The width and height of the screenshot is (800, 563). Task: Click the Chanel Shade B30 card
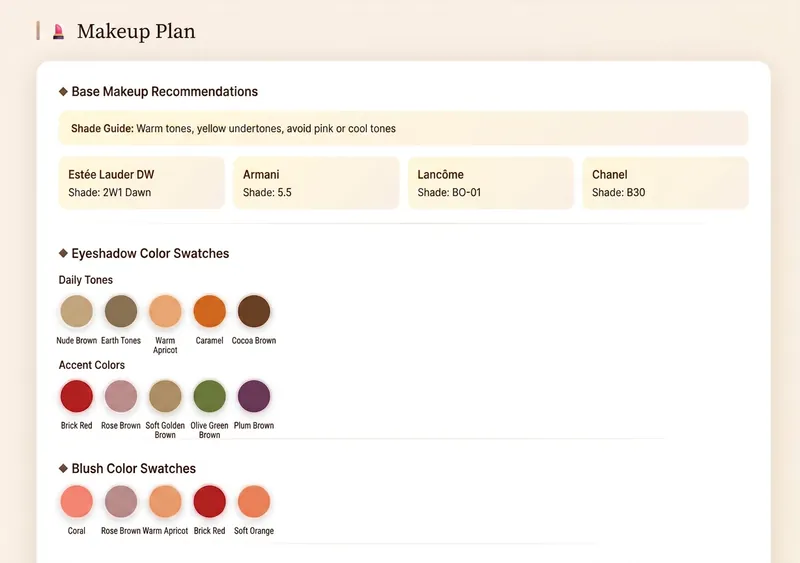point(665,183)
